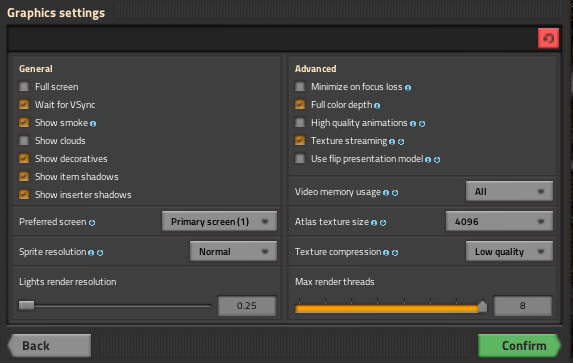Uncheck Show item shadows
The height and width of the screenshot is (363, 573).
[24, 177]
